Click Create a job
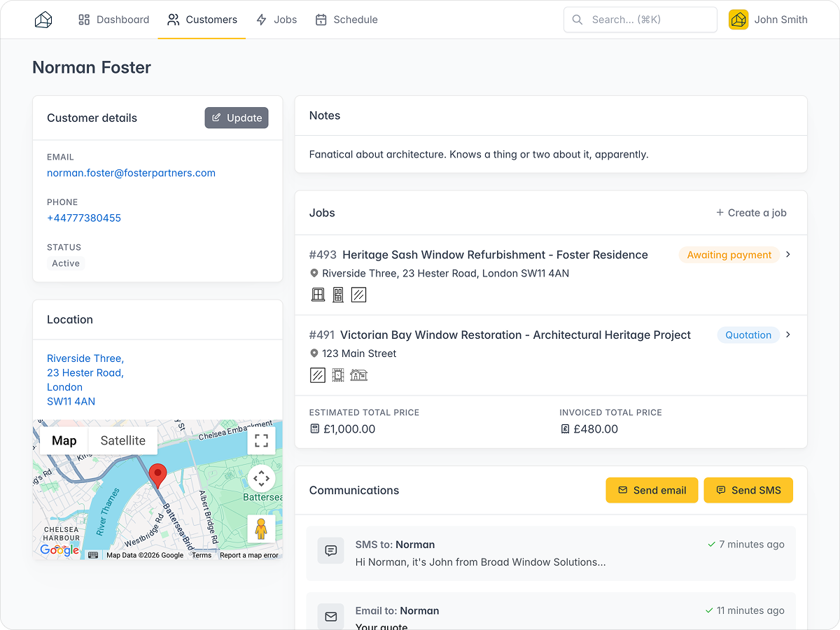Image resolution: width=840 pixels, height=630 pixels. (751, 213)
